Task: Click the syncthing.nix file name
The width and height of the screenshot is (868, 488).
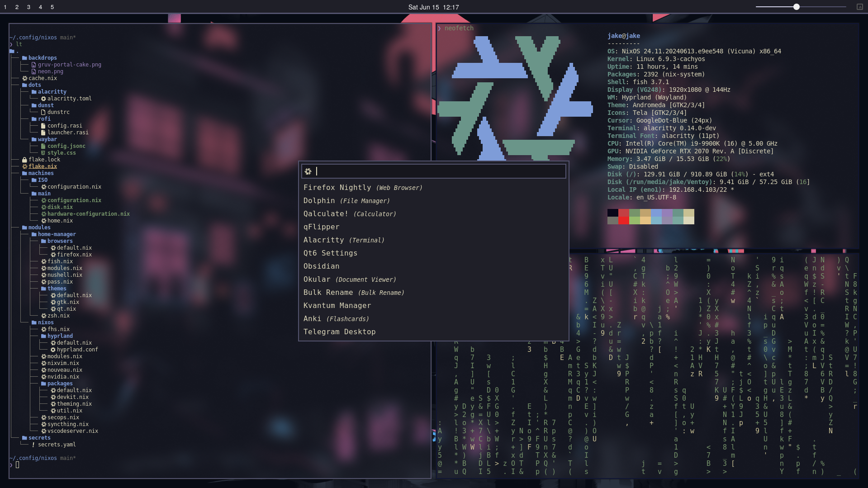Action: click(x=68, y=424)
